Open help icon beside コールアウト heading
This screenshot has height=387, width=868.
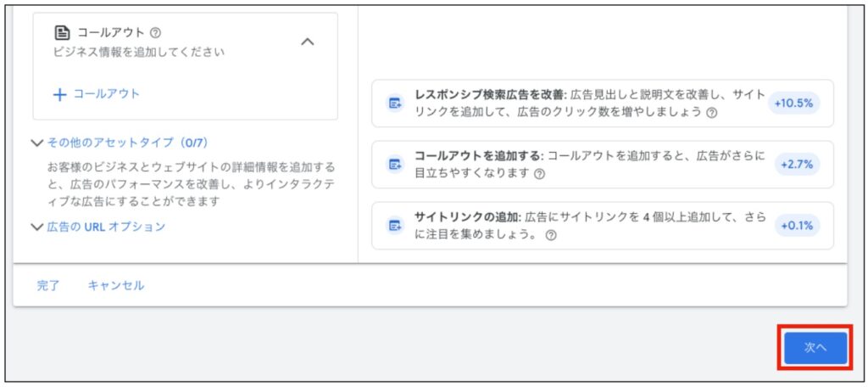pyautogui.click(x=155, y=33)
